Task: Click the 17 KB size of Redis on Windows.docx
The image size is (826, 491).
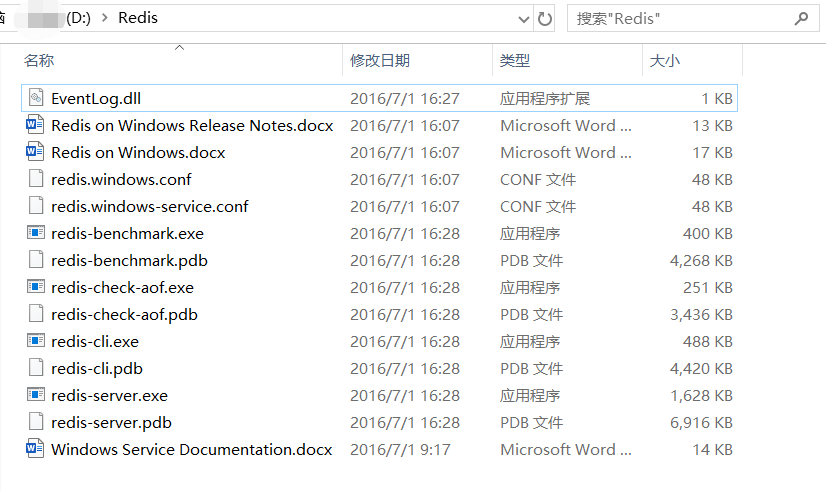Action: tap(712, 152)
